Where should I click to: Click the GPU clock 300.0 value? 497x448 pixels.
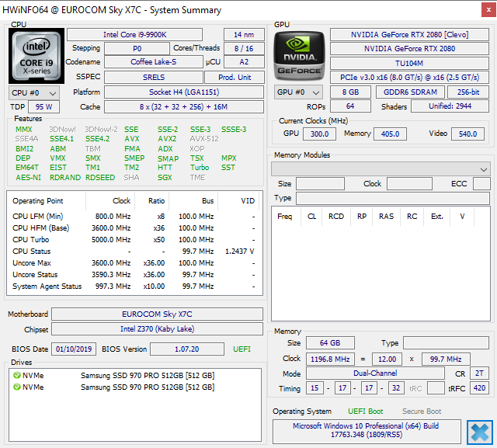tap(319, 134)
